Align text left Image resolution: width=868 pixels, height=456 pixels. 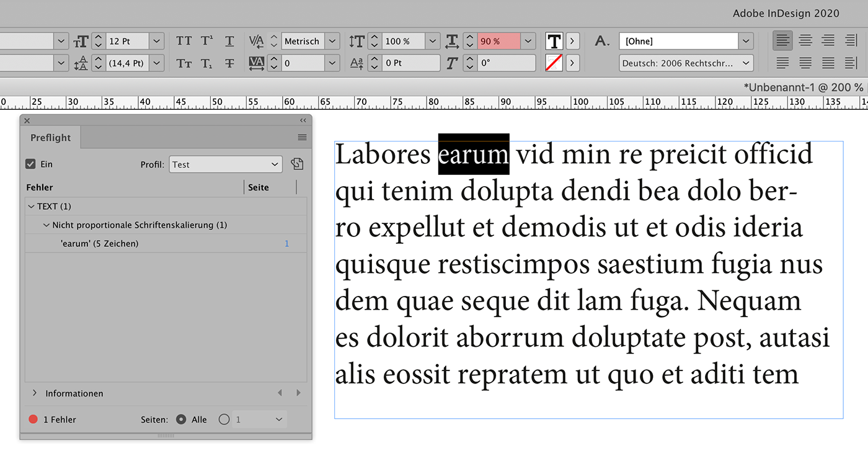point(783,41)
